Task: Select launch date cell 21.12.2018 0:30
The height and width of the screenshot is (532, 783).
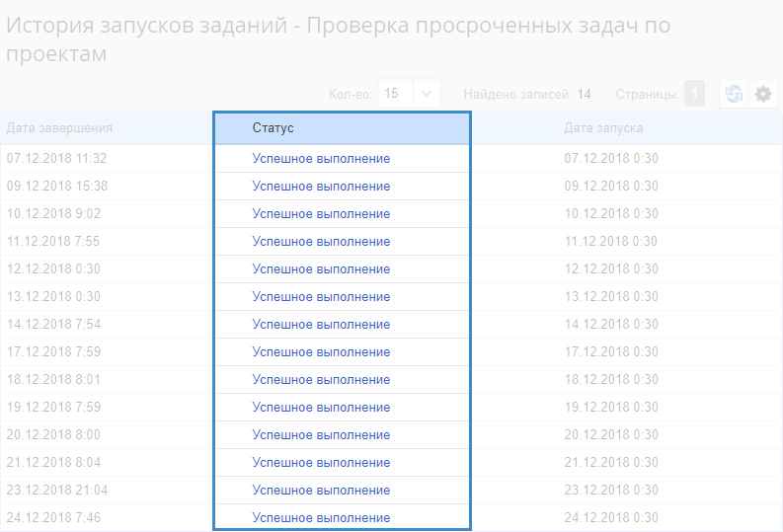Action: coord(611,463)
